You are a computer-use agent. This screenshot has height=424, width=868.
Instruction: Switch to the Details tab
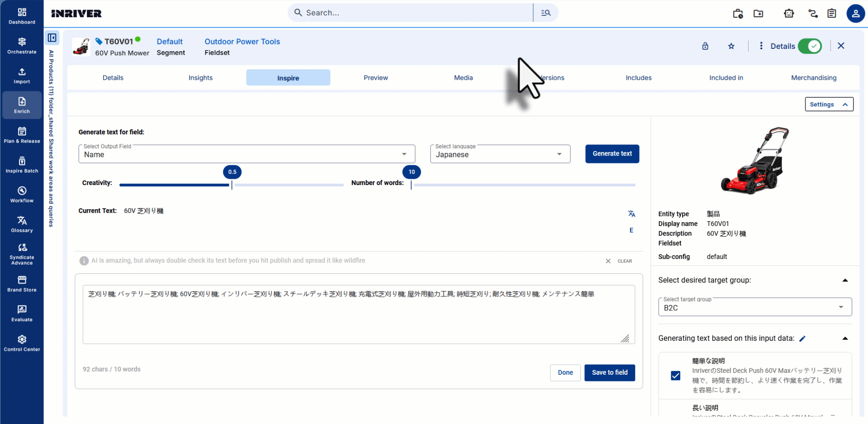point(113,78)
